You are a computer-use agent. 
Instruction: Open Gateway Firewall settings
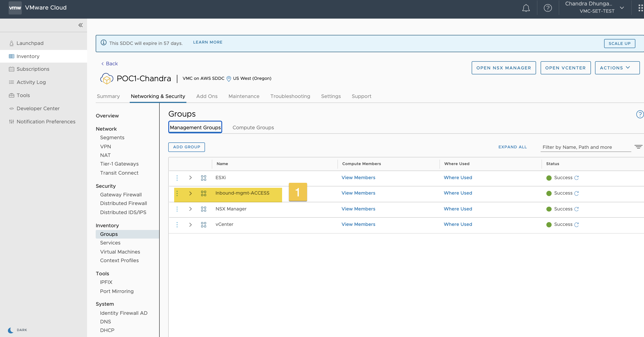(x=121, y=195)
